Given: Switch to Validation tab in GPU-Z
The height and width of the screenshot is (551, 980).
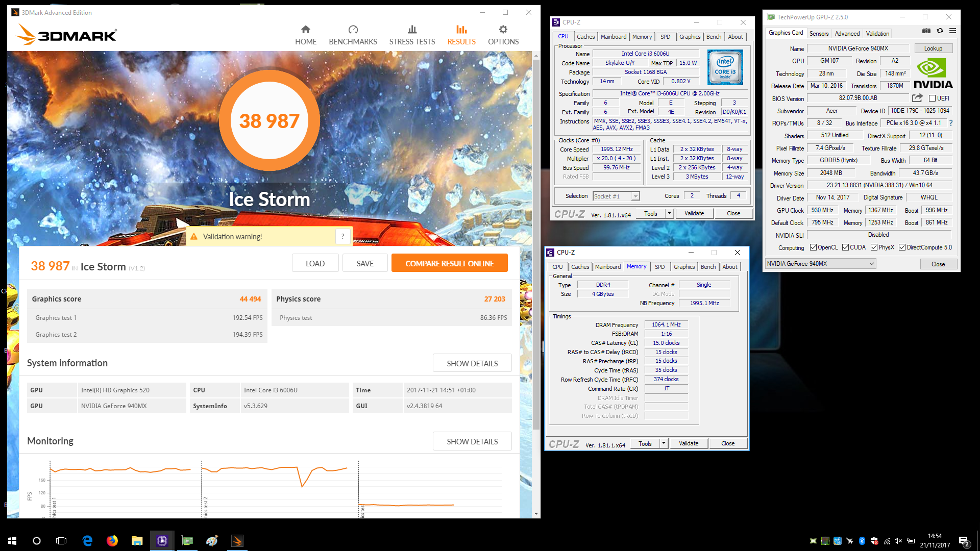Looking at the screenshot, I should 877,34.
